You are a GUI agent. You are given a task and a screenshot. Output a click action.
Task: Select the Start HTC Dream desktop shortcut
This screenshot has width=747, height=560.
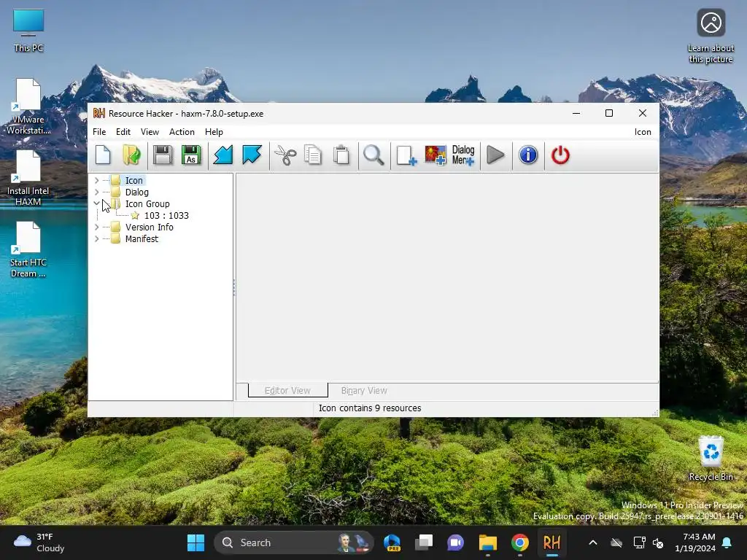(28, 249)
